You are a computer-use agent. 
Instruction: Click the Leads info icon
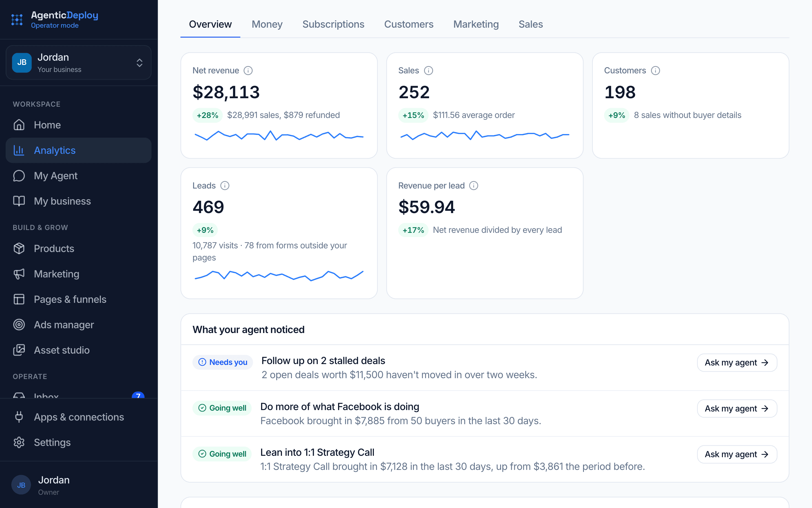225,185
